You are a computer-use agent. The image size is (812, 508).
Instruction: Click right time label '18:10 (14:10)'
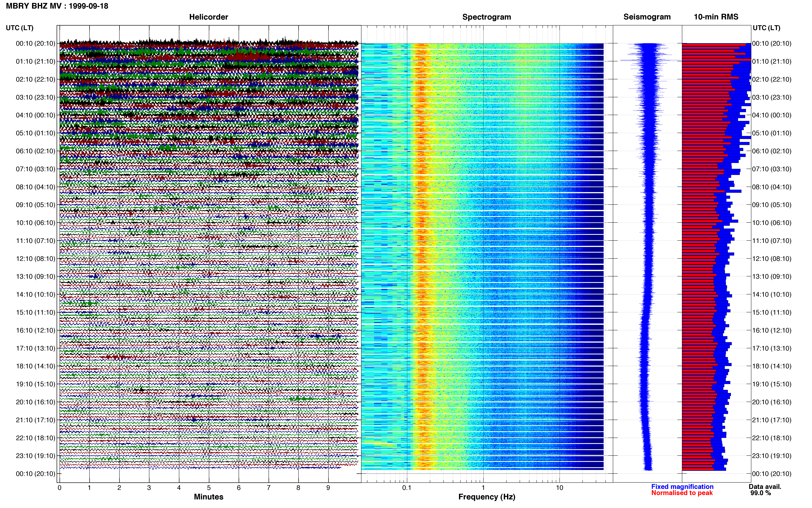pyautogui.click(x=772, y=366)
